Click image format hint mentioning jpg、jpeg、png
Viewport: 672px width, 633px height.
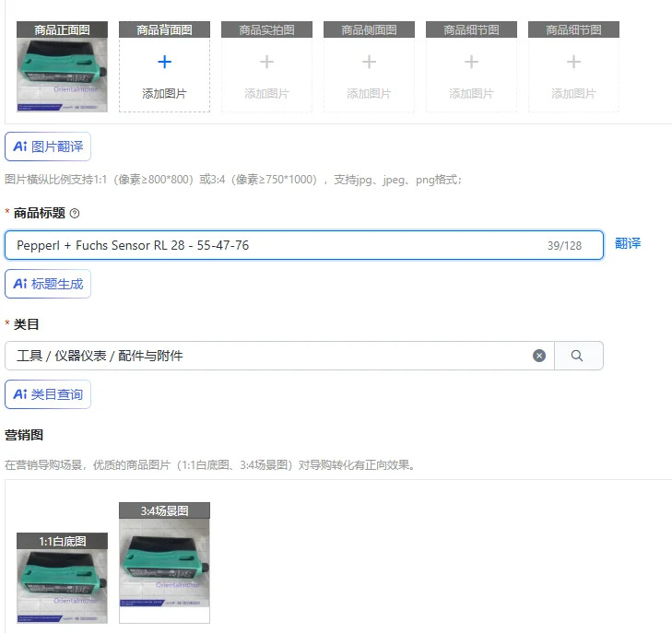pos(233,180)
